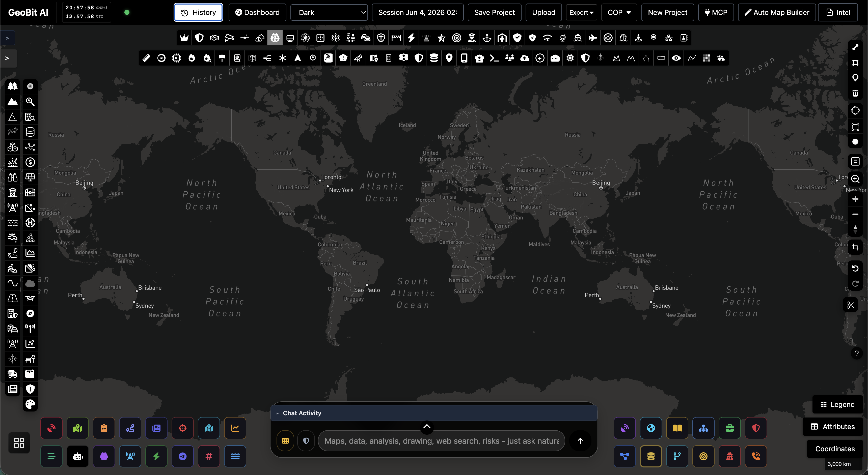Select the mountain terrain icon in left sidebar
The image size is (868, 475).
pyautogui.click(x=12, y=101)
